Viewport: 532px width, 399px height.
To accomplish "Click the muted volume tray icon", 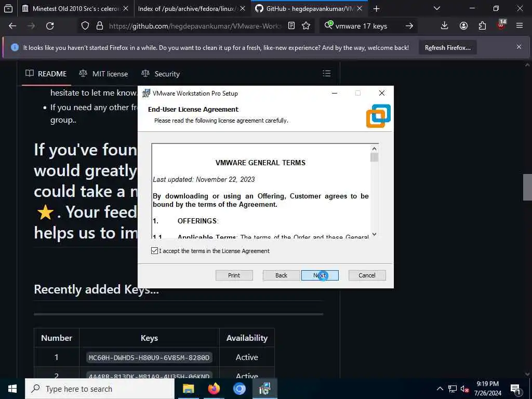I will tap(464, 389).
